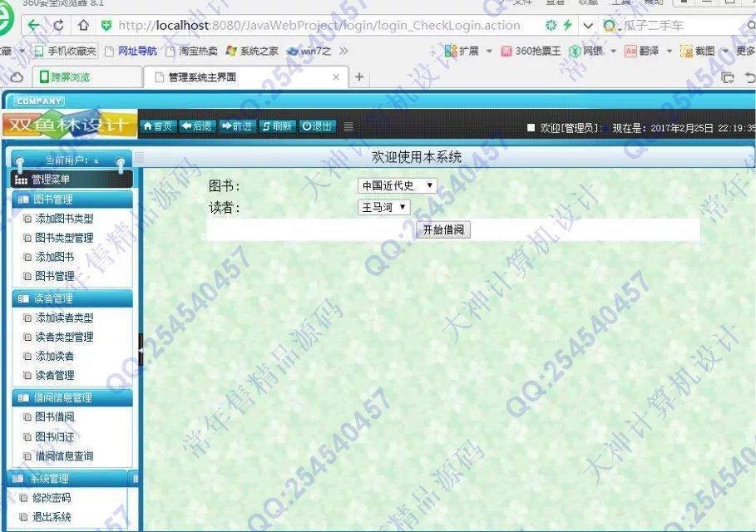Click the 截图 screenshot icon
Viewport: 756px width, 532px height.
pos(698,51)
